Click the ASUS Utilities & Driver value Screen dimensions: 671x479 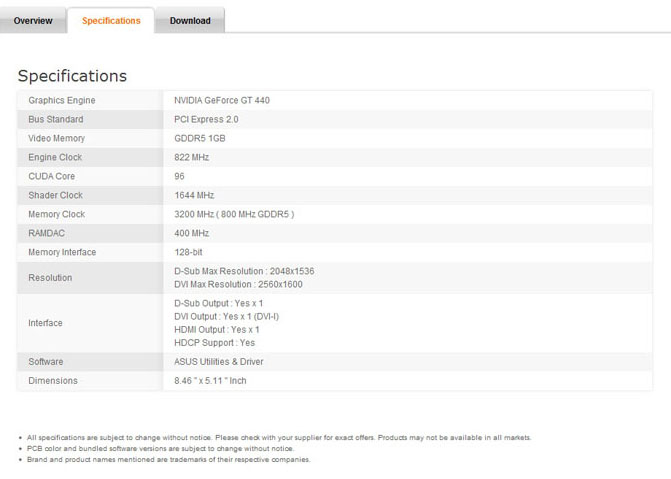pos(219,362)
